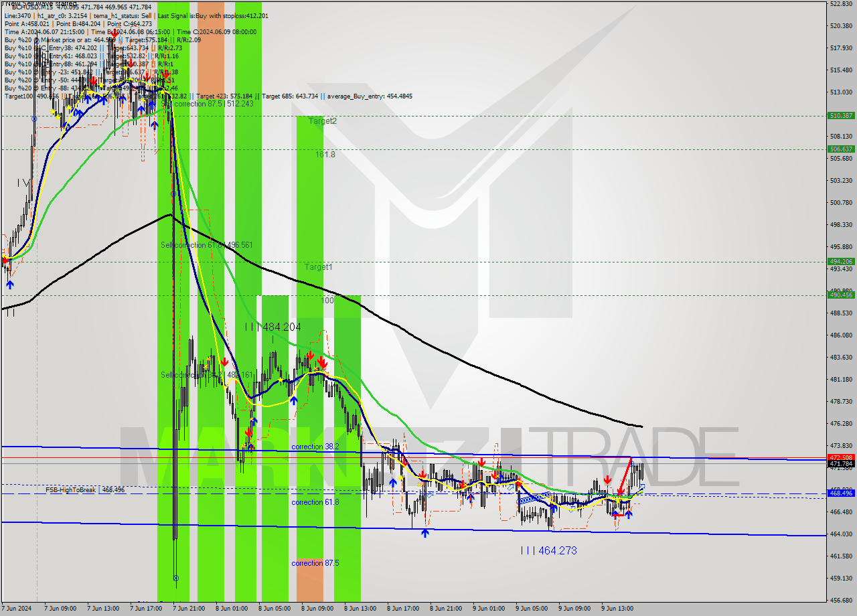The width and height of the screenshot is (857, 616).
Task: Click the green 490.456 price tag
Action: (841, 295)
